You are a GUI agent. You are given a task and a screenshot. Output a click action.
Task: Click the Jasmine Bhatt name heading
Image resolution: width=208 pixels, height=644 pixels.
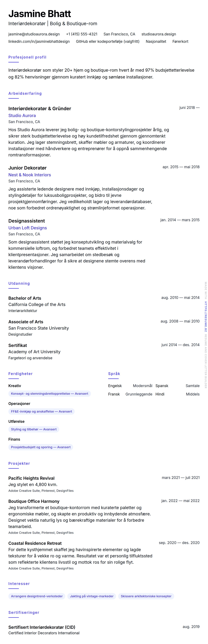(x=40, y=14)
